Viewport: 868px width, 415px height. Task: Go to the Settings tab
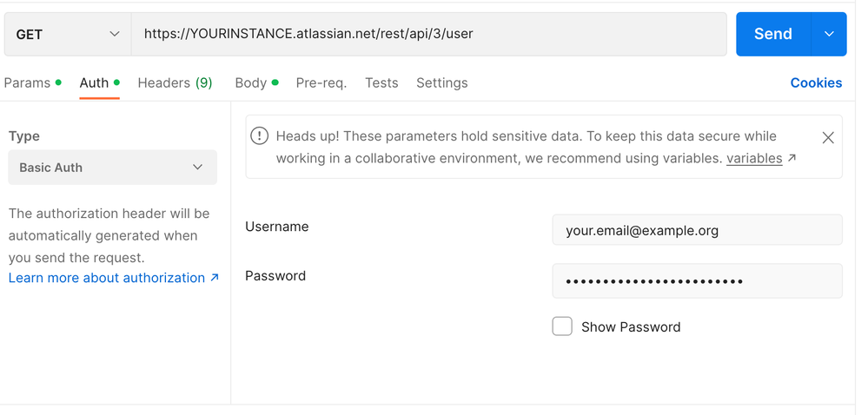click(441, 83)
